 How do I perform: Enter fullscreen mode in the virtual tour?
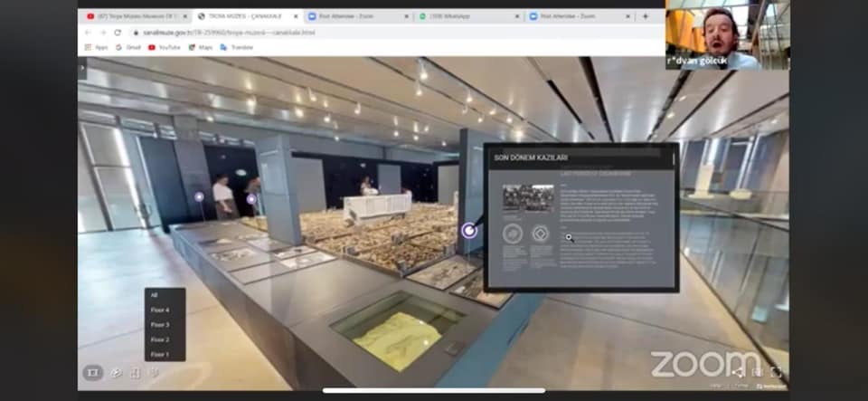[x=776, y=372]
